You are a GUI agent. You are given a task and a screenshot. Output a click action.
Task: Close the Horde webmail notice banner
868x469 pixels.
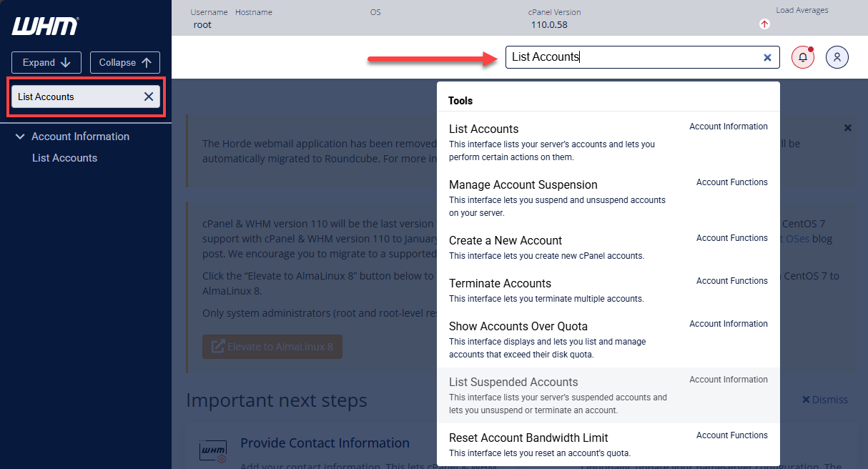[847, 128]
